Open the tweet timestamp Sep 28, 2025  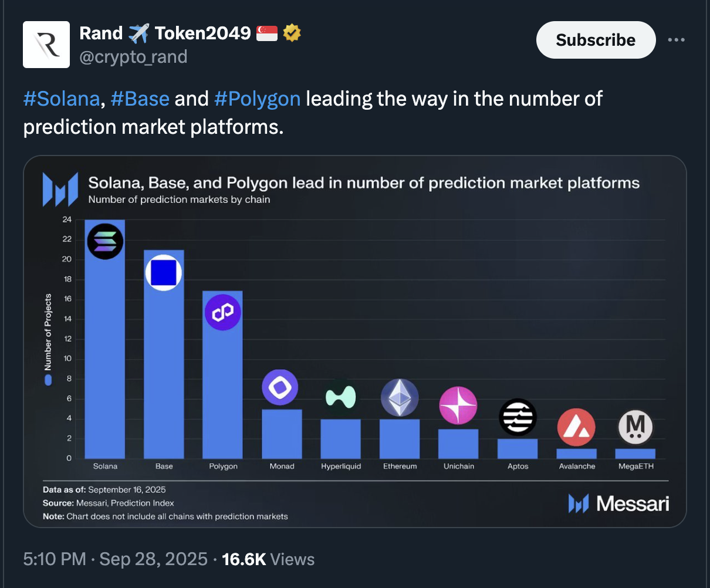pyautogui.click(x=116, y=559)
